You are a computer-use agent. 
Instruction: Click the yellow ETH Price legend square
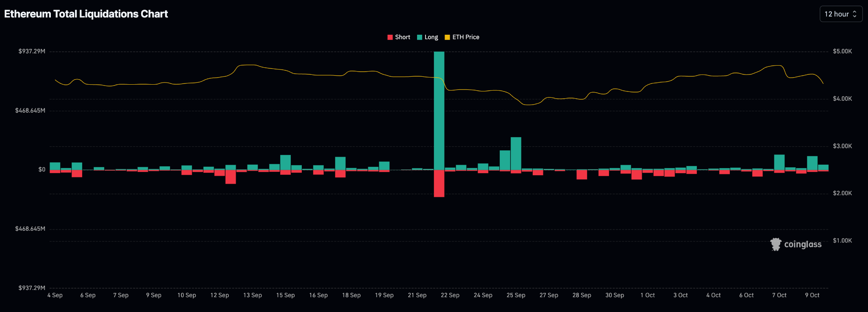[x=447, y=37]
